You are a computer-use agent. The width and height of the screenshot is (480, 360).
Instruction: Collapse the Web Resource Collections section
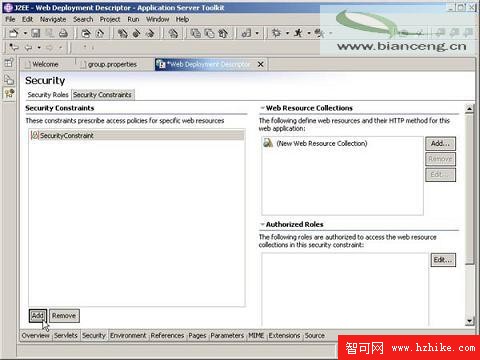263,108
